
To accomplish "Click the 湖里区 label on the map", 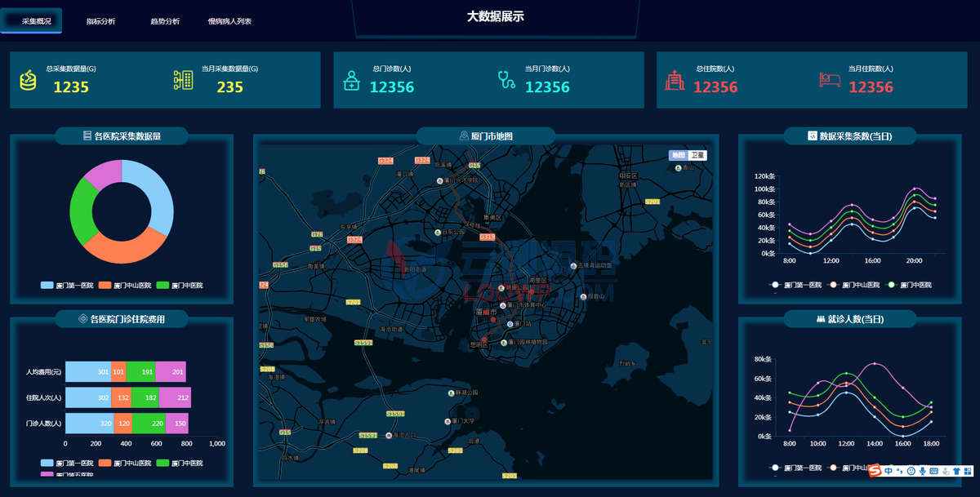I will [537, 280].
